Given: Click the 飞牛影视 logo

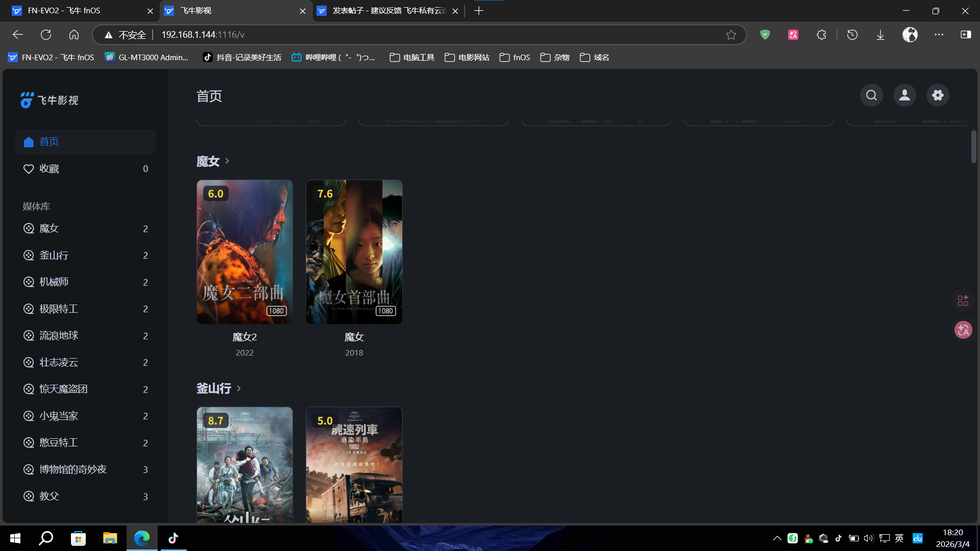Looking at the screenshot, I should coord(50,100).
